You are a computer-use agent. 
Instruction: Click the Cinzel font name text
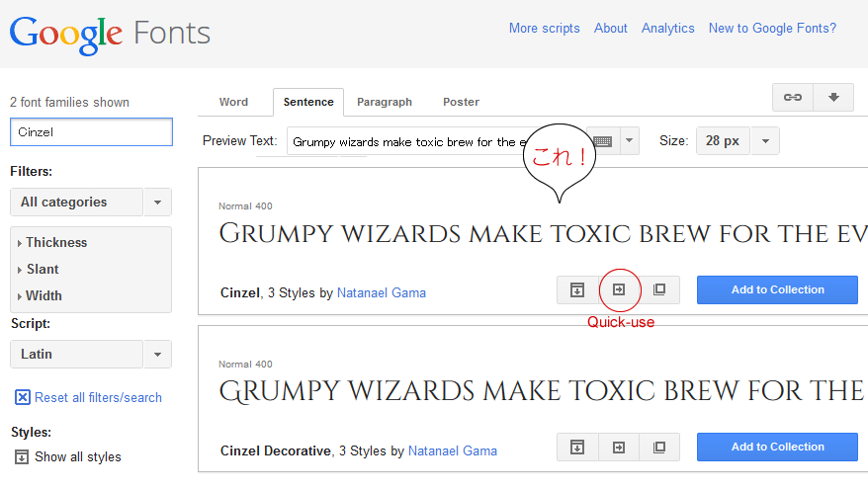(x=240, y=293)
